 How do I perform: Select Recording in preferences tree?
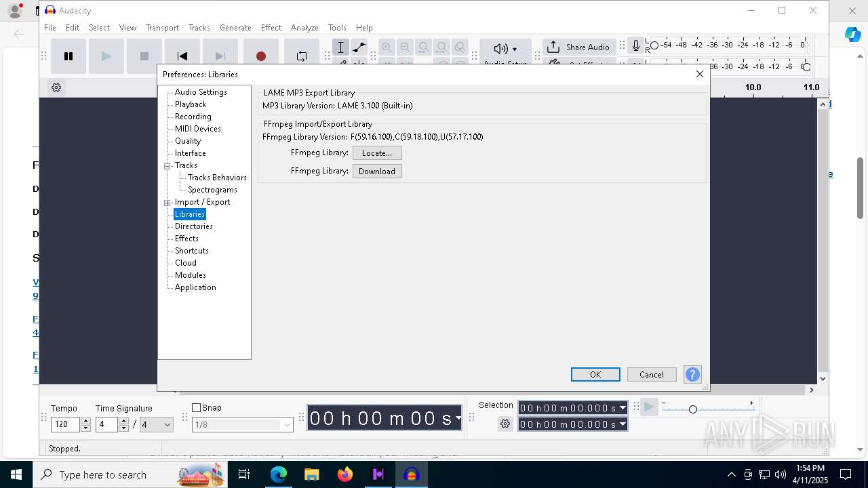click(x=193, y=117)
